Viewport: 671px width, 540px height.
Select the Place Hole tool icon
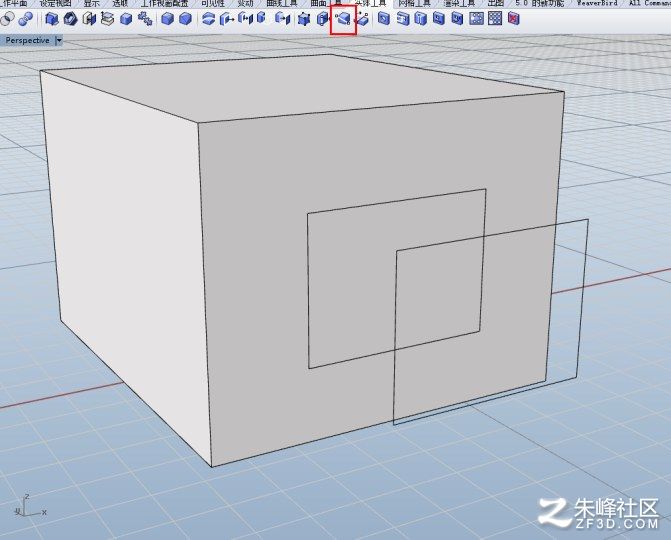point(421,19)
